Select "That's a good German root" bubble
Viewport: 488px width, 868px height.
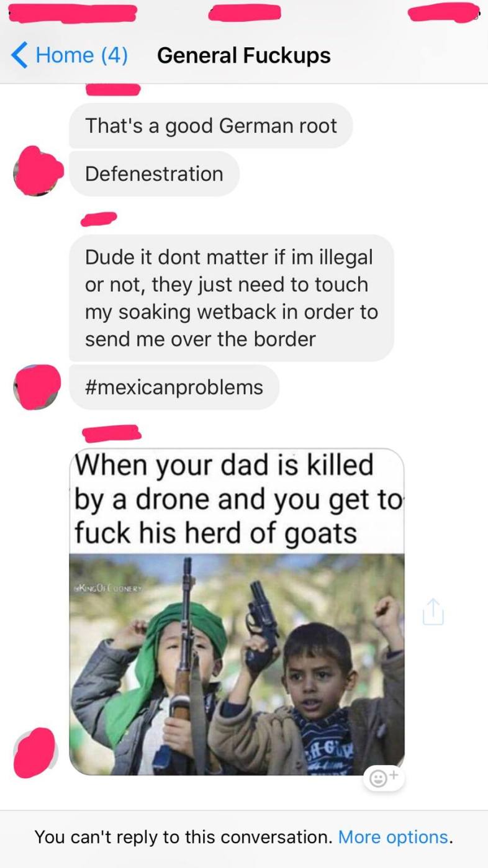coord(210,125)
